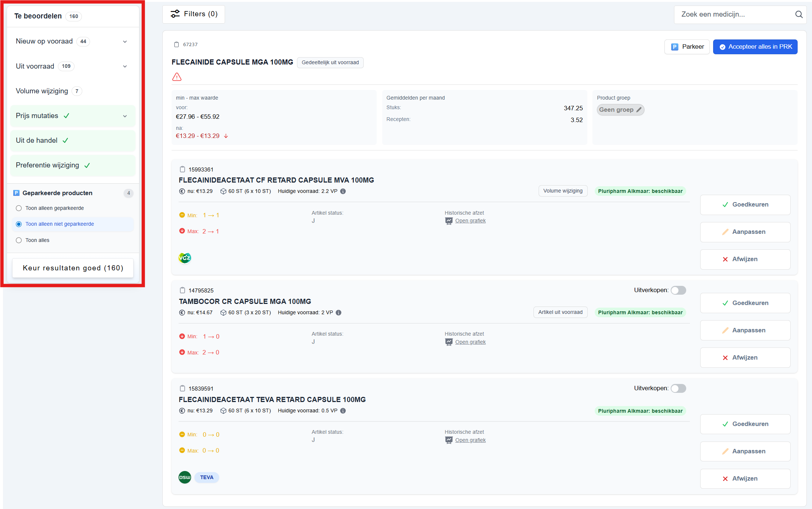This screenshot has height=509, width=812.
Task: Click Afwijzen for FLECAINIDEACETAAT CF RETARD
Action: [745, 259]
